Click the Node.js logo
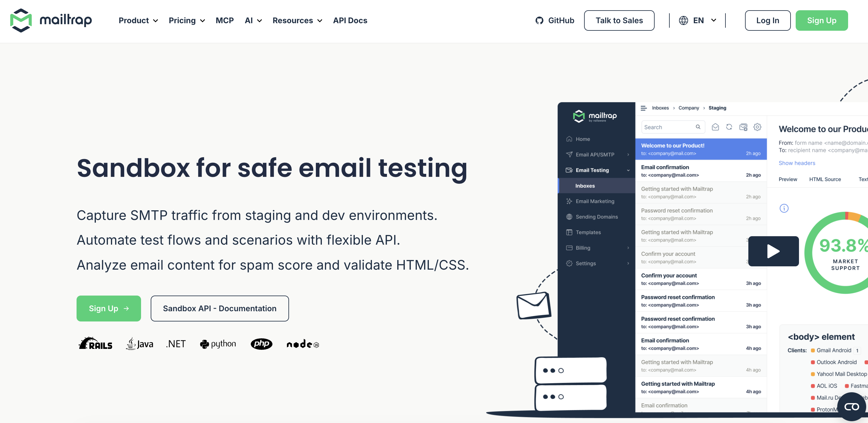The image size is (868, 423). pyautogui.click(x=303, y=344)
